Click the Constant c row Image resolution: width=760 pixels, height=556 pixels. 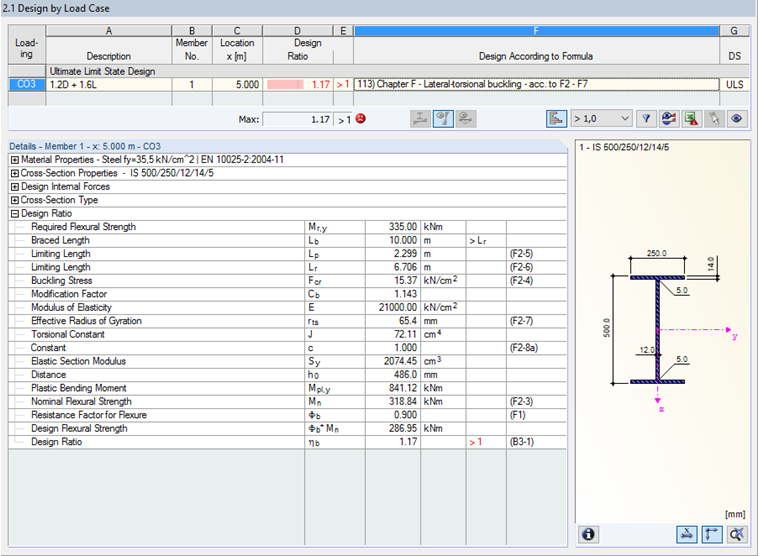tap(287, 348)
